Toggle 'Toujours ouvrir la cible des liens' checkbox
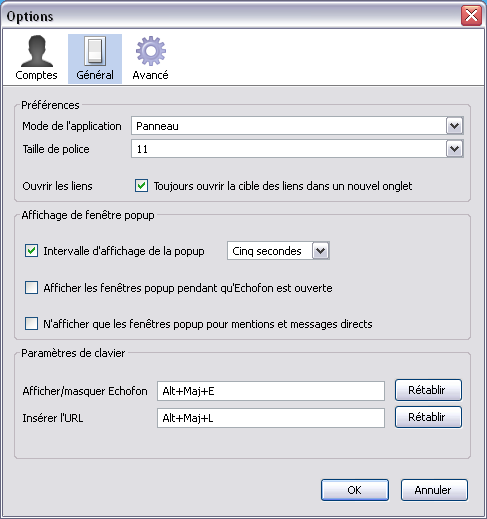This screenshot has height=519, width=487. 141,186
